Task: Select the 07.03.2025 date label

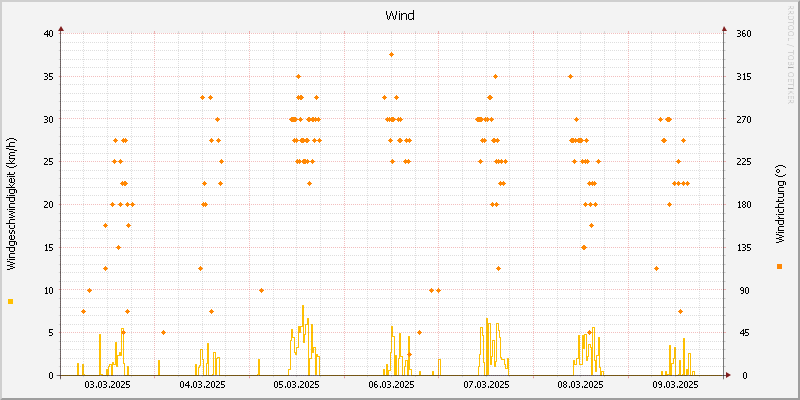Action: coord(486,385)
